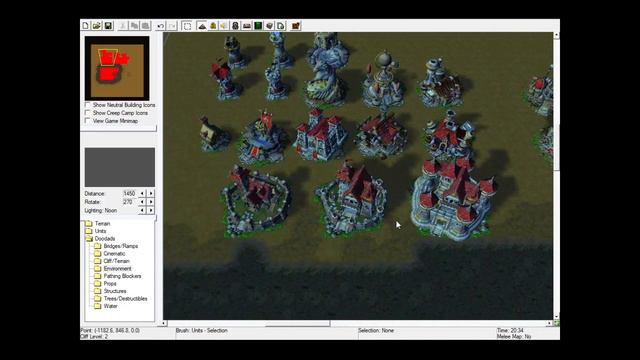
Task: Click the Undo arrow icon
Action: [160, 26]
